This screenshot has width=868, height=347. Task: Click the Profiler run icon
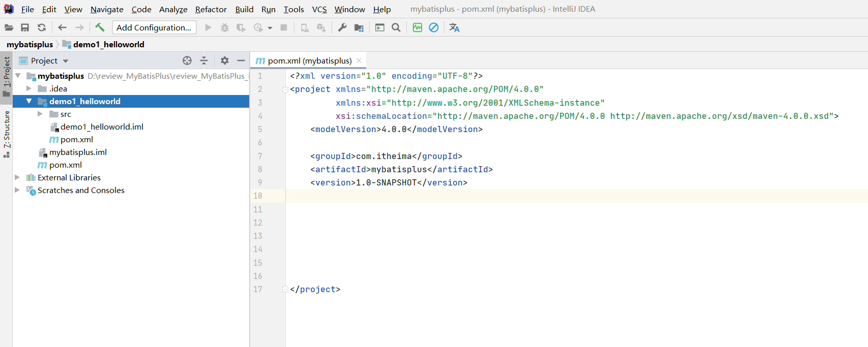point(258,27)
